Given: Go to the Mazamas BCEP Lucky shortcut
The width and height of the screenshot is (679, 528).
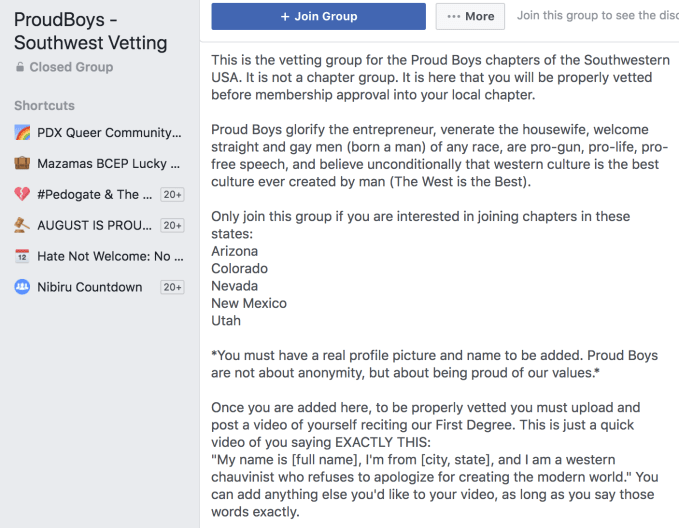Looking at the screenshot, I should coord(108,164).
